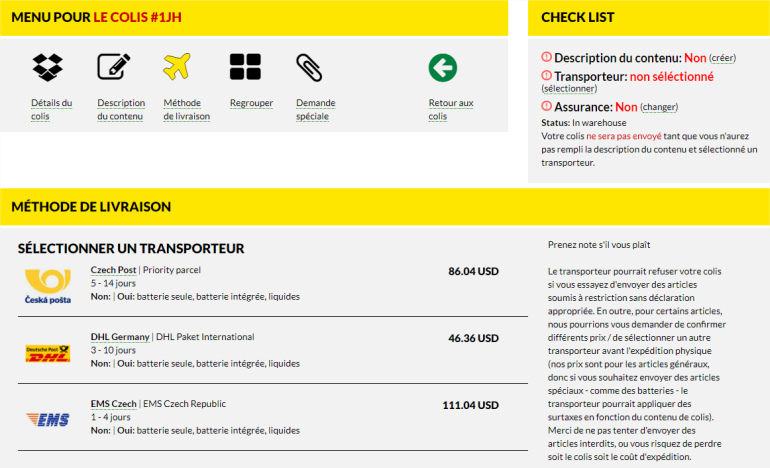Click the warning icon next to Assurance

coord(547,106)
